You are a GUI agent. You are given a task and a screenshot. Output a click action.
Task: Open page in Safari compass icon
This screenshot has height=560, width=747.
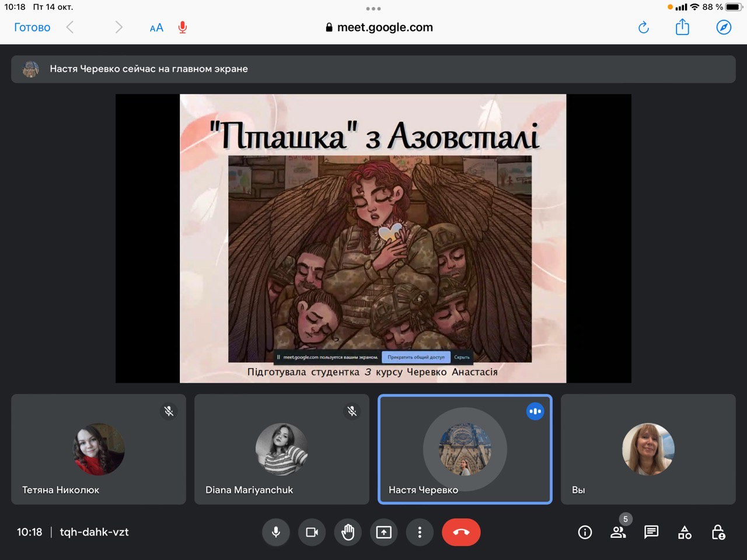(x=724, y=27)
